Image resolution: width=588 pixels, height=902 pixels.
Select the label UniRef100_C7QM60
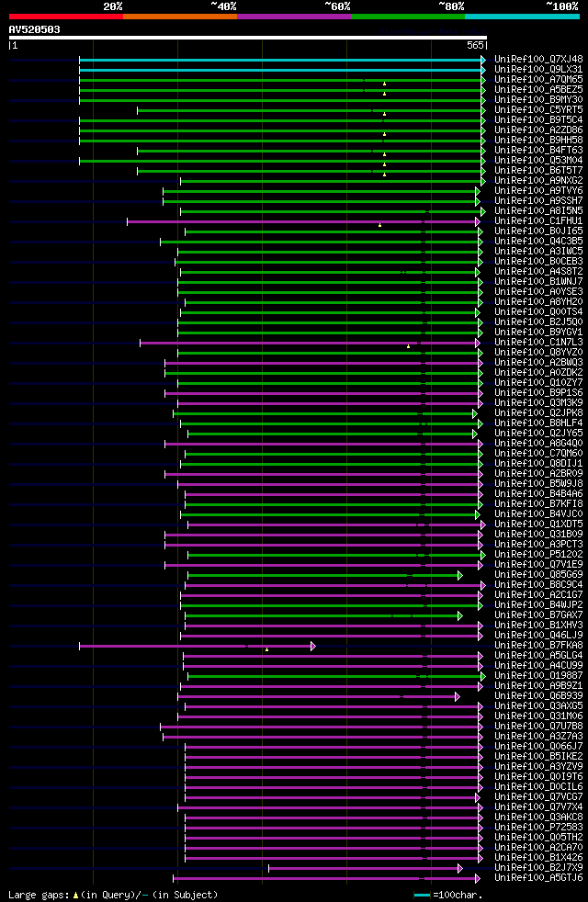click(x=538, y=454)
